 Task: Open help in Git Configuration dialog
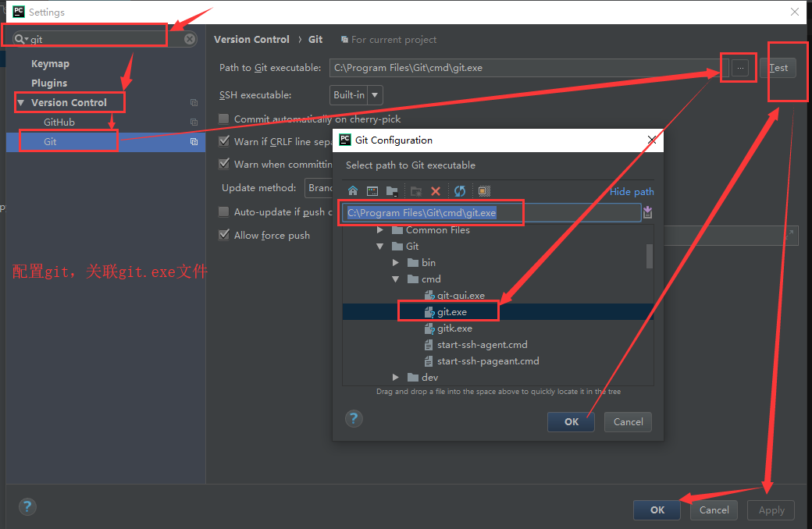[354, 418]
